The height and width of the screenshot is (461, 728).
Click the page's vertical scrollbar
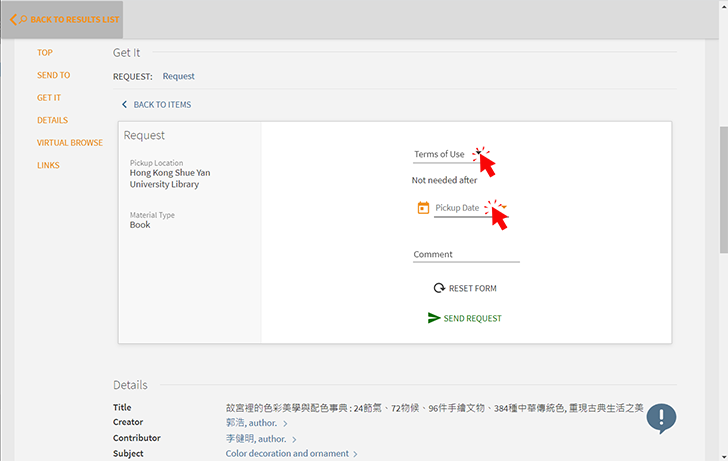click(722, 190)
